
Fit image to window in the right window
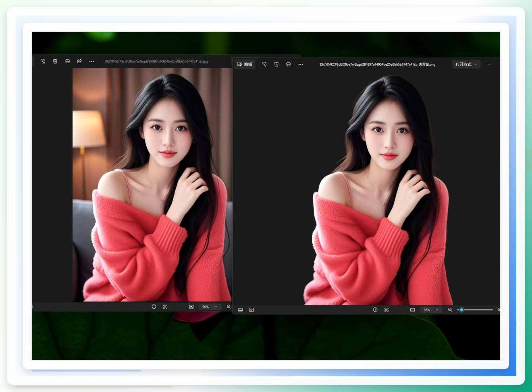pyautogui.click(x=412, y=310)
